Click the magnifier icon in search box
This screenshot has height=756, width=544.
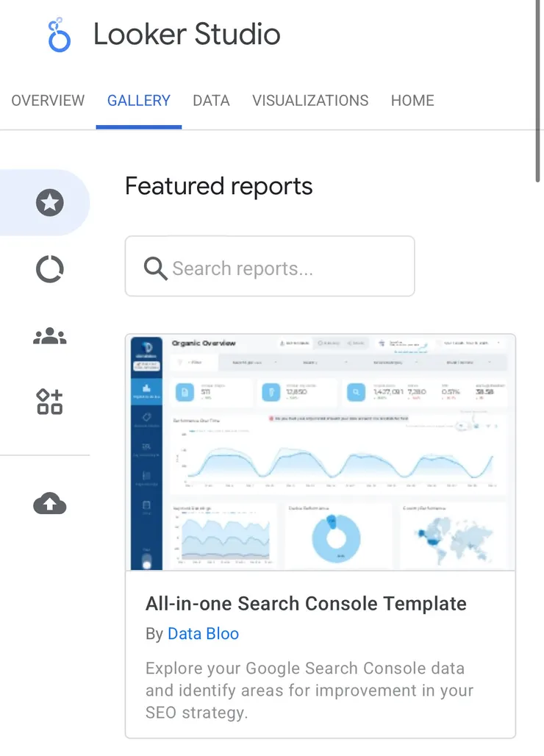[155, 268]
